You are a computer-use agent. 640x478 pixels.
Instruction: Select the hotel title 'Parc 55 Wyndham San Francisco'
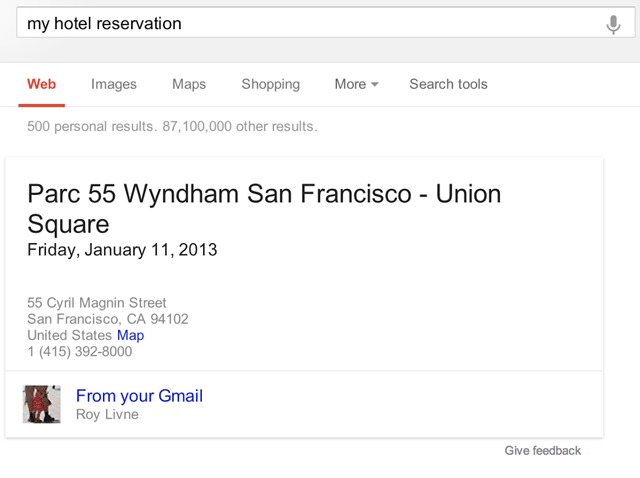pyautogui.click(x=219, y=193)
